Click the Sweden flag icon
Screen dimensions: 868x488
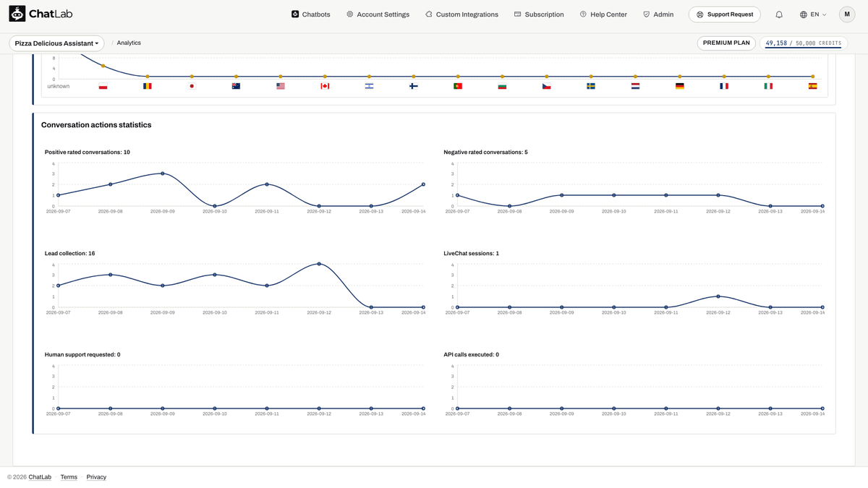(591, 86)
